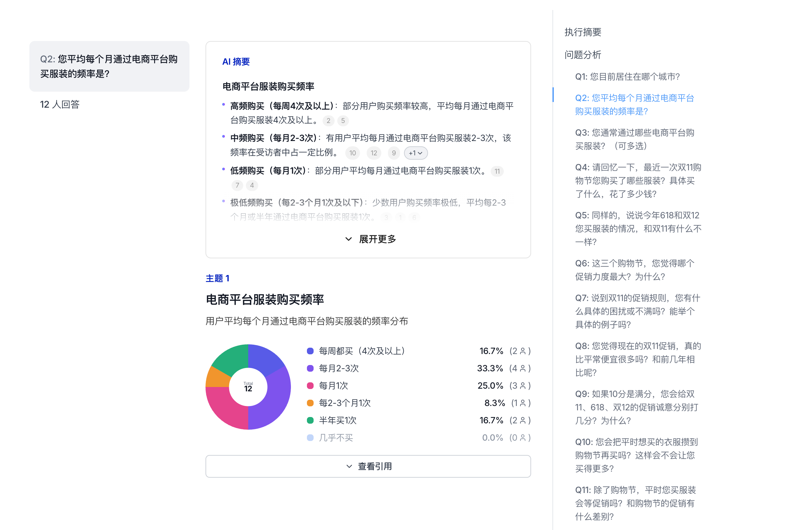The width and height of the screenshot is (812, 530).
Task: Select the Q2 question card on the left
Action: click(109, 66)
